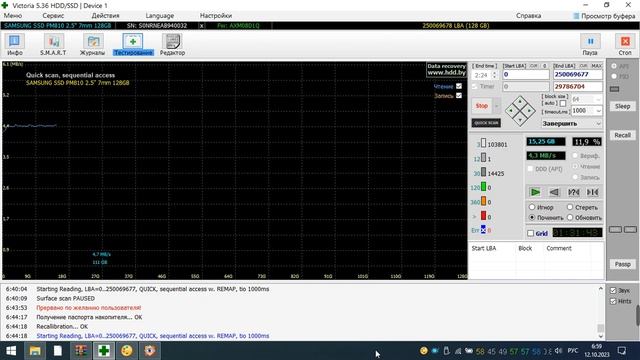The image size is (640, 360).
Task: Click the volume speaker tray icon
Action: coord(559,351)
